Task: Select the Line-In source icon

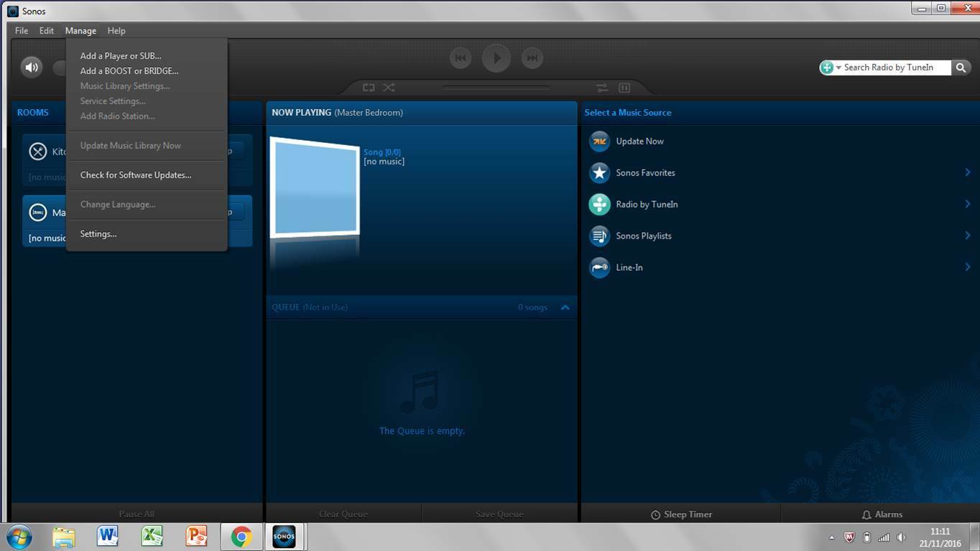Action: (x=599, y=268)
